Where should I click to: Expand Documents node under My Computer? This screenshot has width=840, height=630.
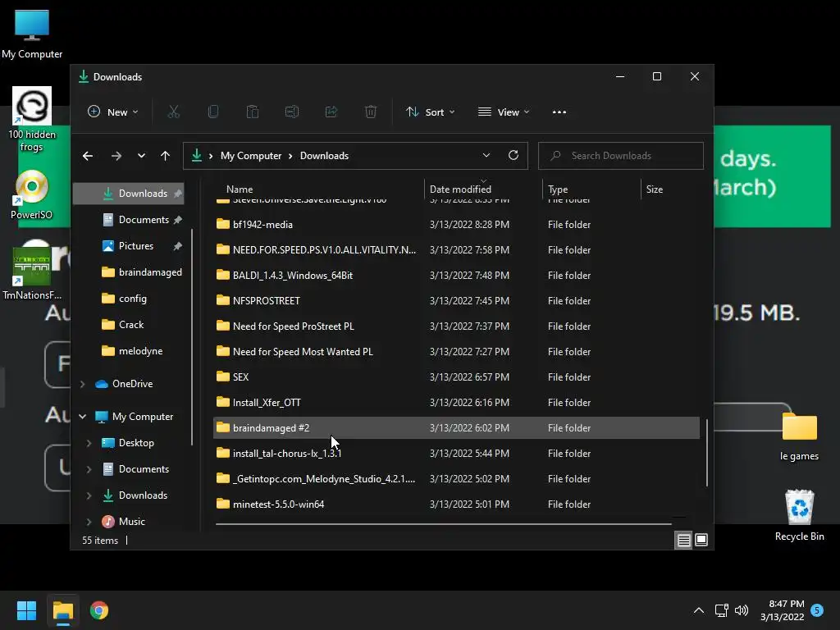[x=89, y=468]
